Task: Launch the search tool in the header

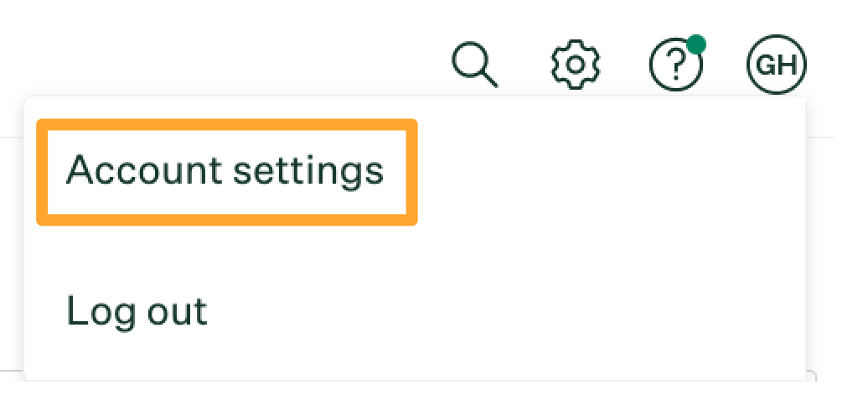Action: [x=475, y=65]
